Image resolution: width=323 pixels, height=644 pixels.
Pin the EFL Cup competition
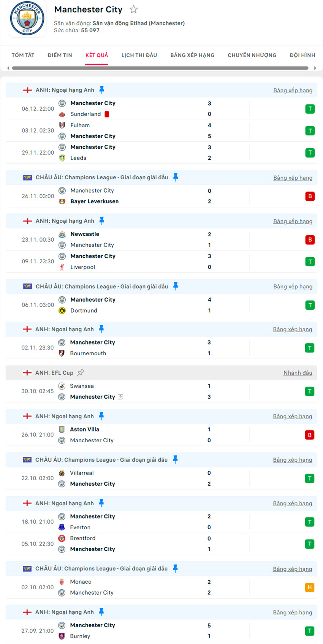[81, 373]
